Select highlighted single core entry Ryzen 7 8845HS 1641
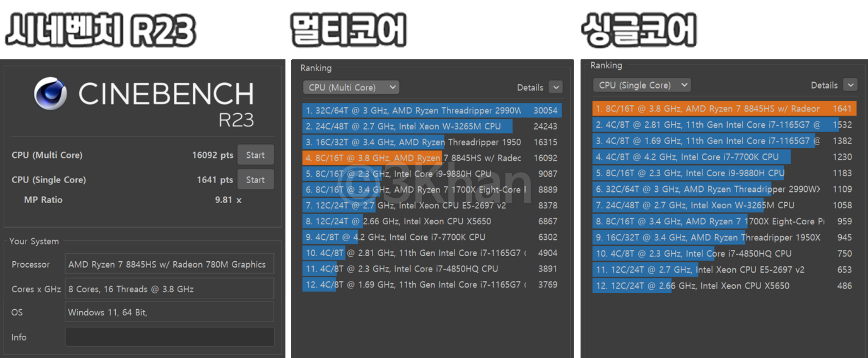 (x=724, y=109)
